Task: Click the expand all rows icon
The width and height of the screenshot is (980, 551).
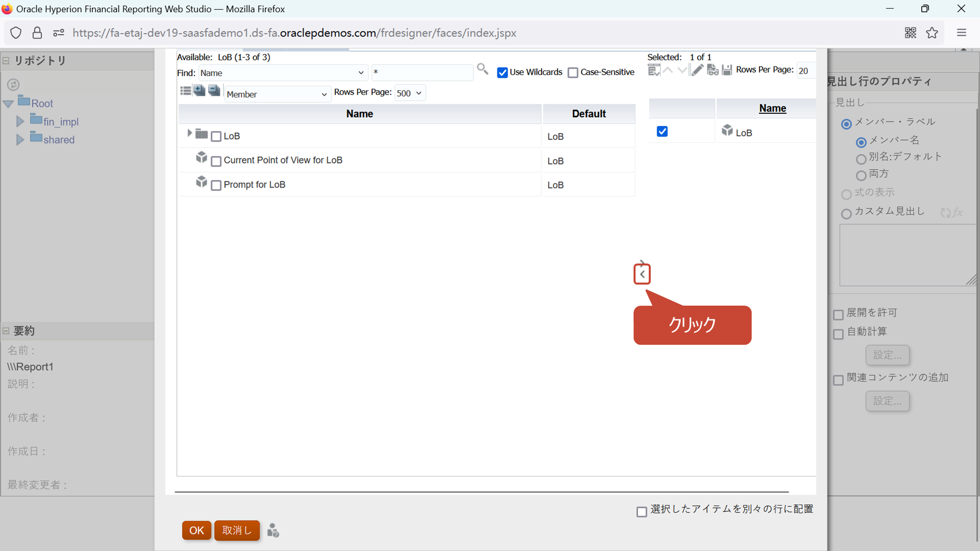Action: 199,91
